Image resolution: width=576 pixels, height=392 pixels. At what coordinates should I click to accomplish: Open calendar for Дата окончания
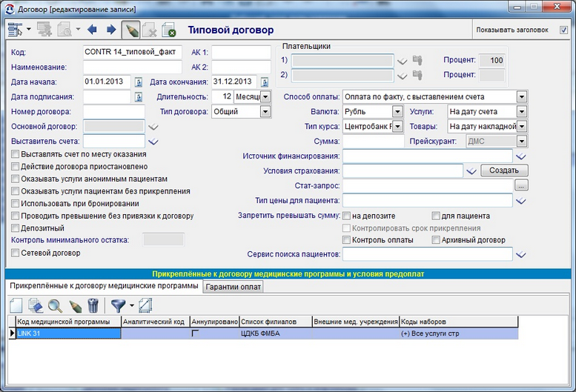[x=265, y=82]
